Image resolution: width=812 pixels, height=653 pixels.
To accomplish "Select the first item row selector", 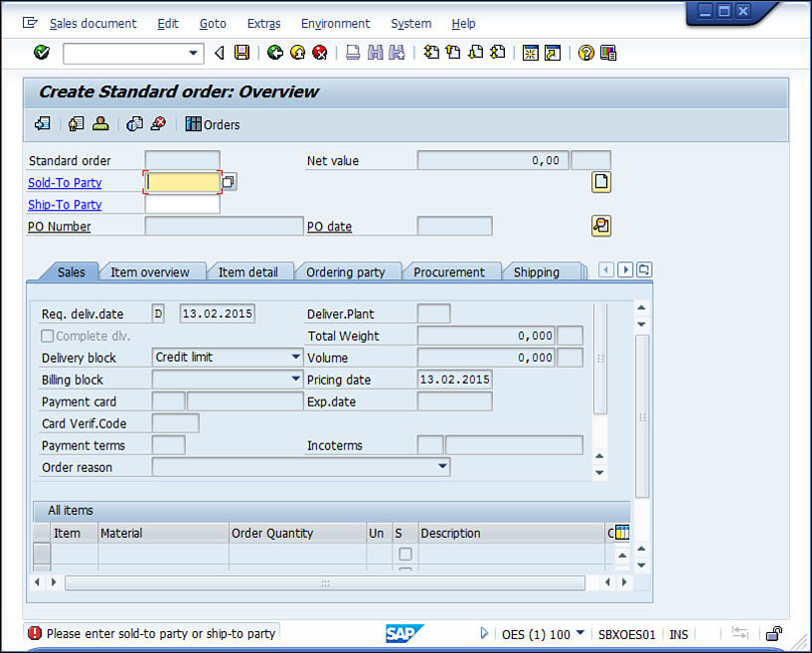I will pyautogui.click(x=42, y=553).
